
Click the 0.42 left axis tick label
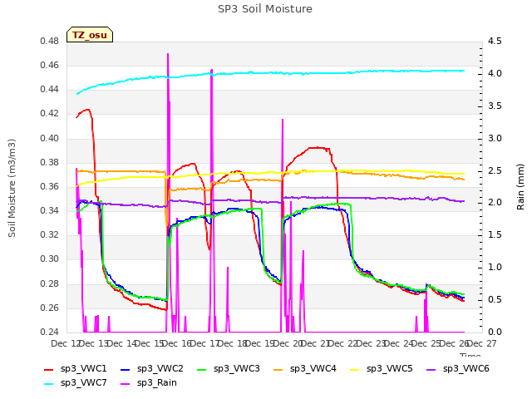50,114
